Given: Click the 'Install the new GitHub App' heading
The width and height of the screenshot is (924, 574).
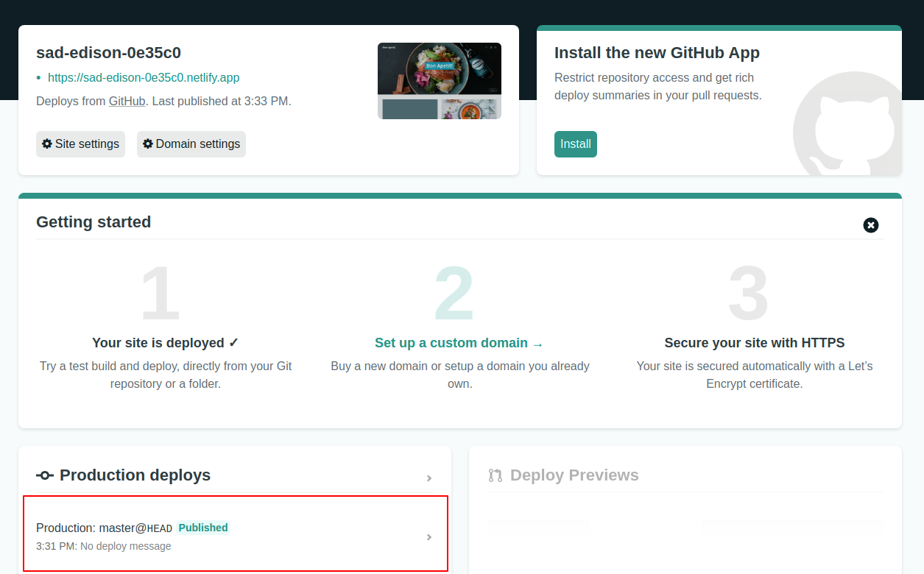Looking at the screenshot, I should (x=657, y=53).
